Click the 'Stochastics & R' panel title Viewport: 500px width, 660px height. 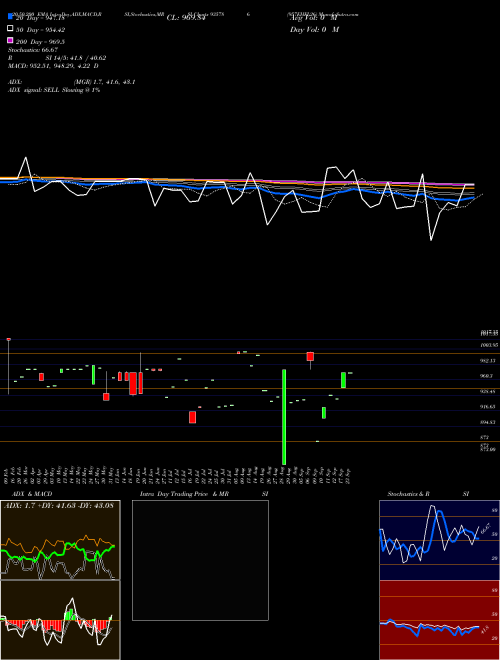click(x=408, y=494)
